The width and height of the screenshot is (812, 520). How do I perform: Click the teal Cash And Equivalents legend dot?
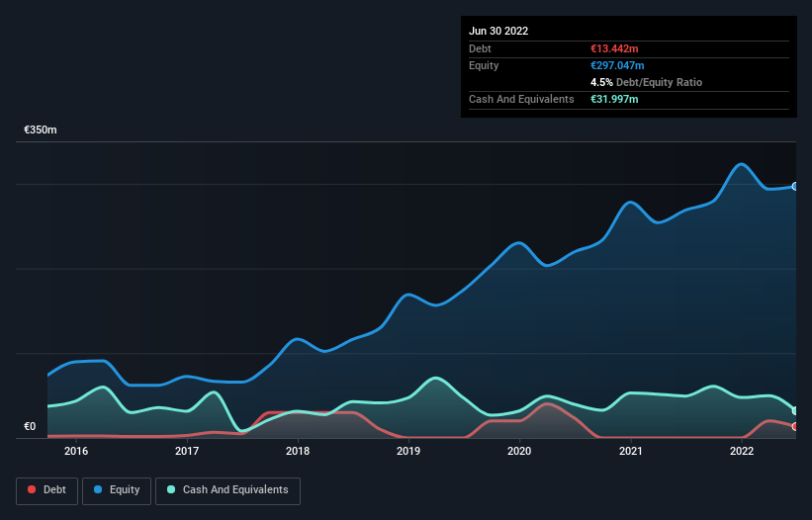[x=171, y=489]
